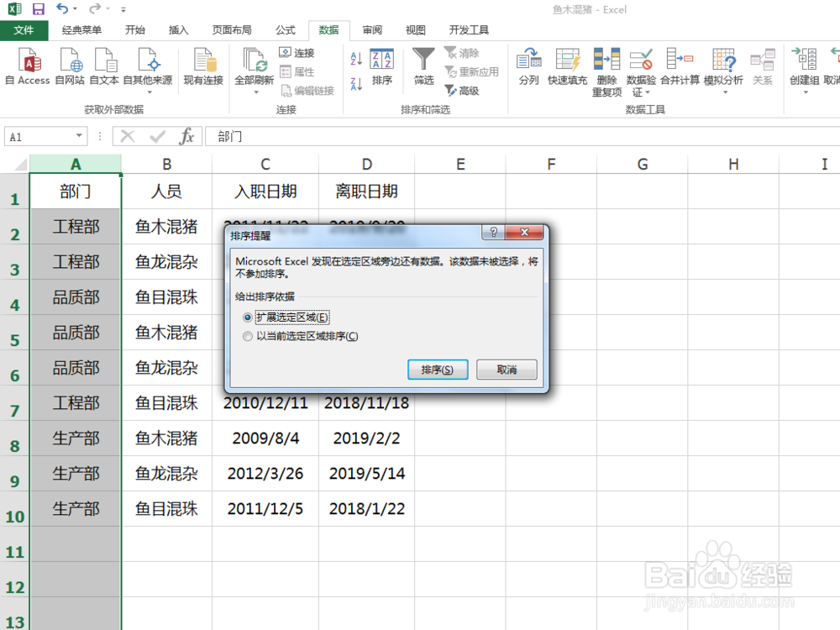Screen dimensions: 840x630
Task: Click the select-all corner triangle
Action: tap(19, 164)
